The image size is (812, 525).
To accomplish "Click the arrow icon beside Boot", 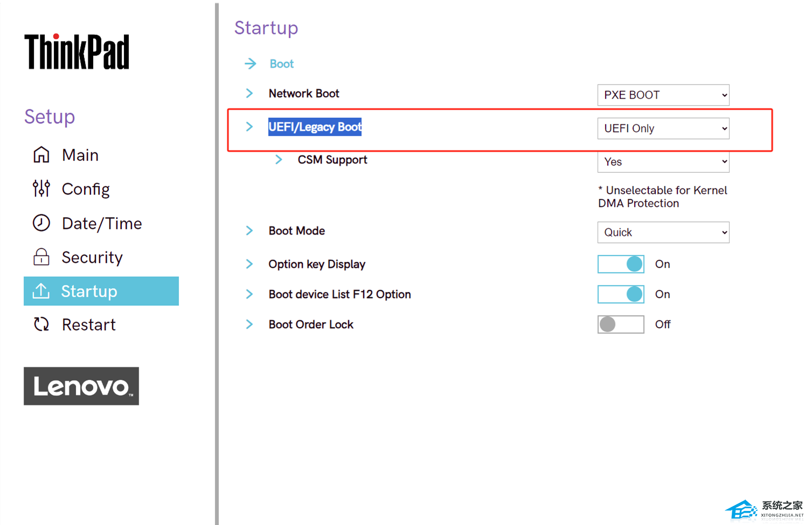I will (251, 64).
